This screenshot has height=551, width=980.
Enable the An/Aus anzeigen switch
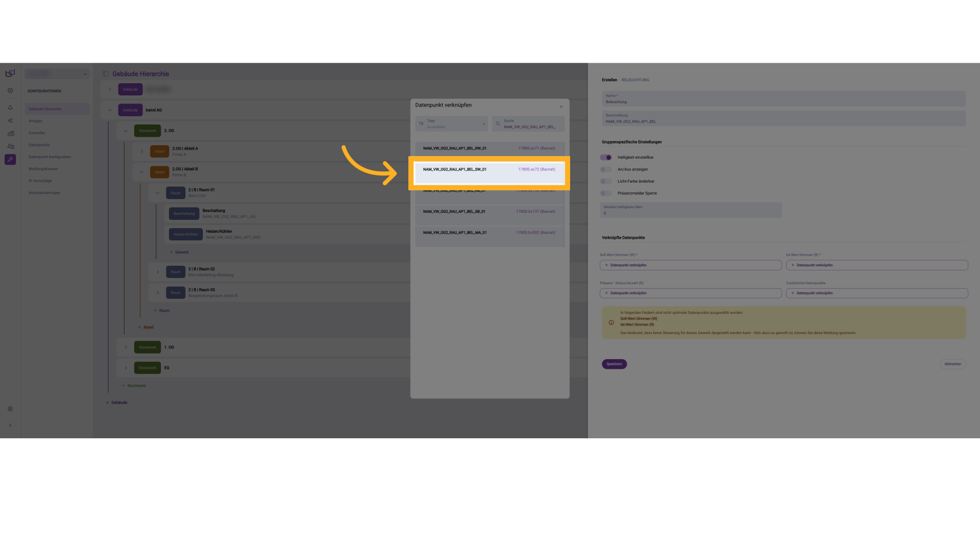[x=606, y=169]
